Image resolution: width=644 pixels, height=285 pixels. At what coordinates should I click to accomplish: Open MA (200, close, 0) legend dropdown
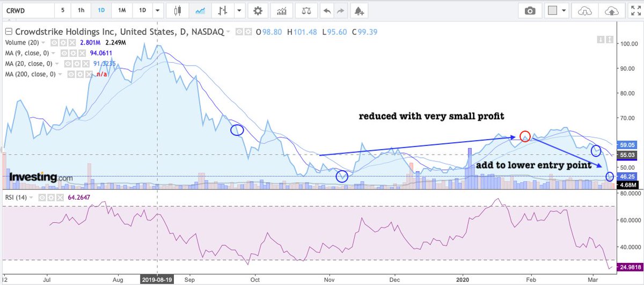(x=60, y=73)
